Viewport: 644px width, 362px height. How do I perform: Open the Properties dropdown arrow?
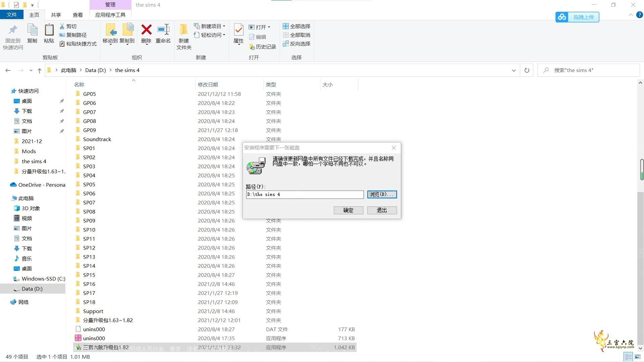pyautogui.click(x=238, y=45)
